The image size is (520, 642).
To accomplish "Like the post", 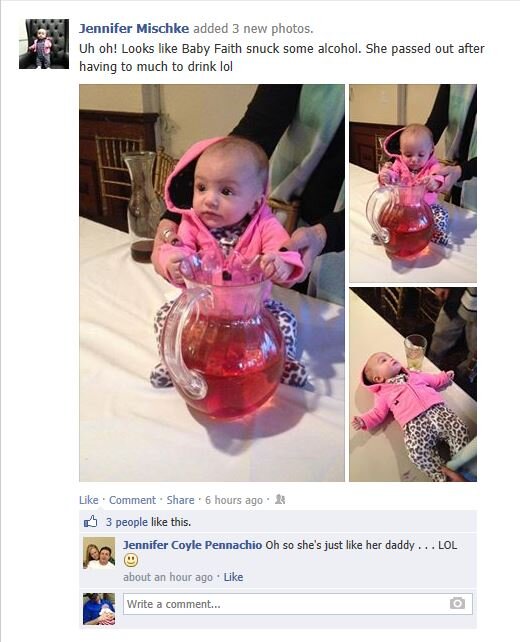I will [x=88, y=500].
